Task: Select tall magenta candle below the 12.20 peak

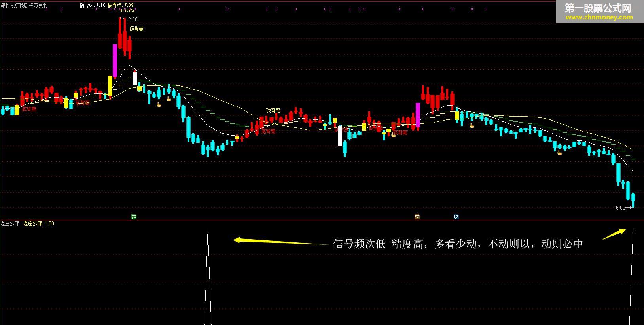Action: click(x=115, y=60)
